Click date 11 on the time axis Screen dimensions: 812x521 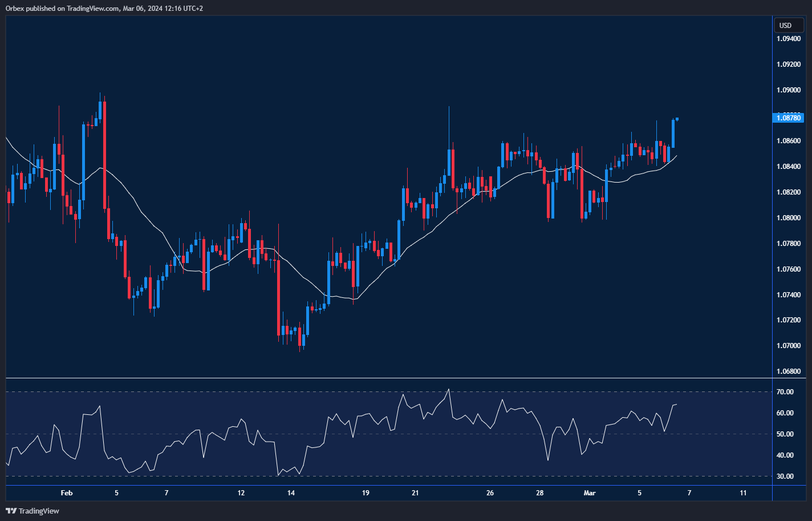pos(743,493)
